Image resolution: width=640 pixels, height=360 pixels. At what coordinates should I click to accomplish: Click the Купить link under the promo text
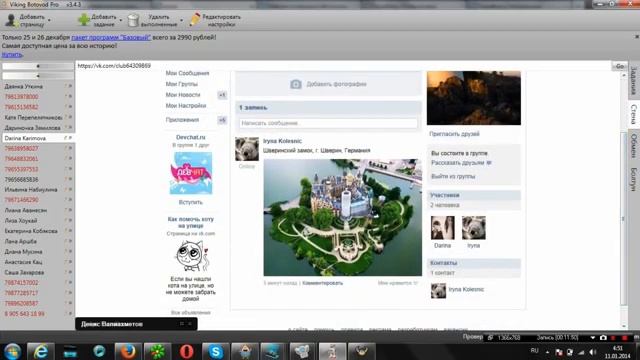(12, 54)
